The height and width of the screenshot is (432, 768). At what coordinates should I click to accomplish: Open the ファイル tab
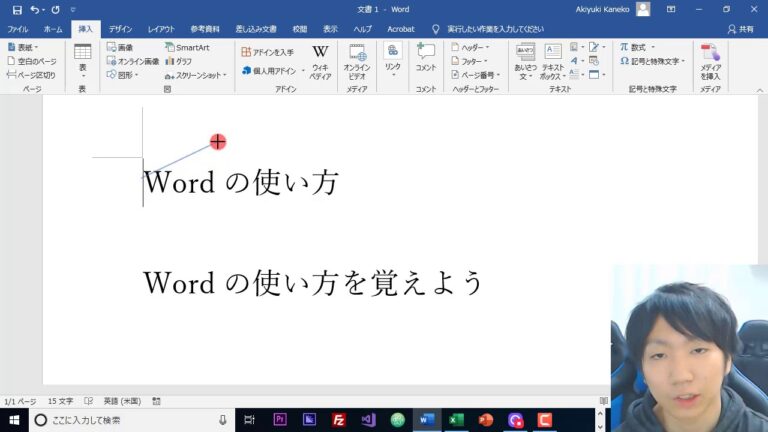(x=18, y=29)
